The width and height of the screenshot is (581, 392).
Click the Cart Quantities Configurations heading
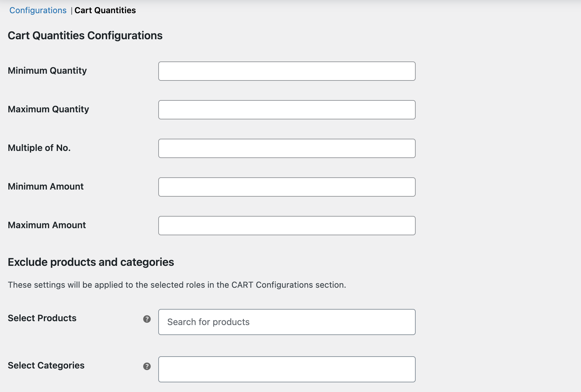coord(85,36)
